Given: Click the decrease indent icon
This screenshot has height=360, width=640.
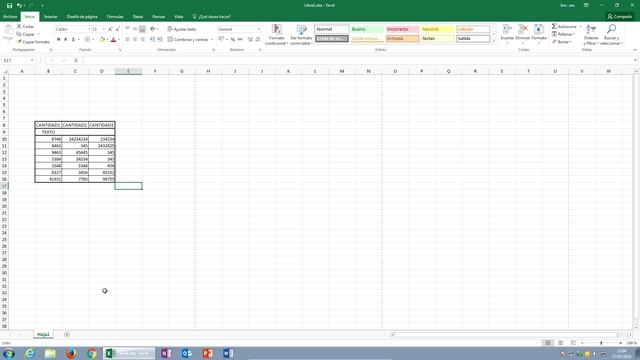Looking at the screenshot, I should (152, 40).
